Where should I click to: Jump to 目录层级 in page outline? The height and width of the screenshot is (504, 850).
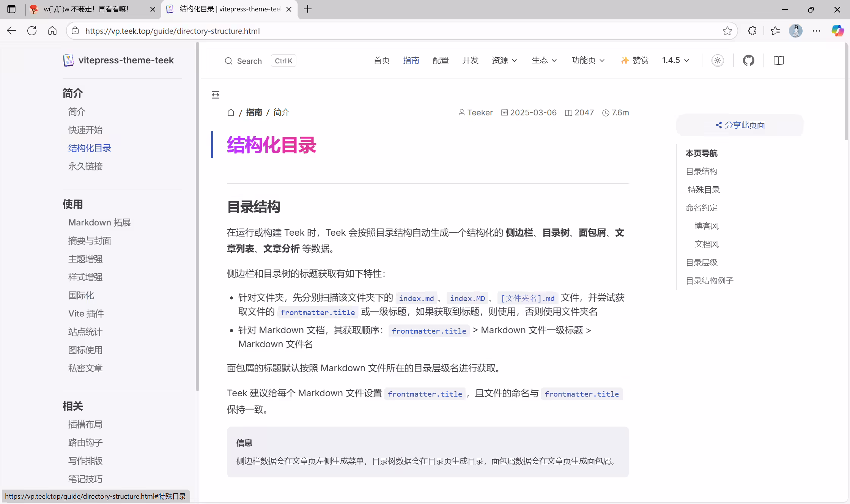click(x=702, y=263)
